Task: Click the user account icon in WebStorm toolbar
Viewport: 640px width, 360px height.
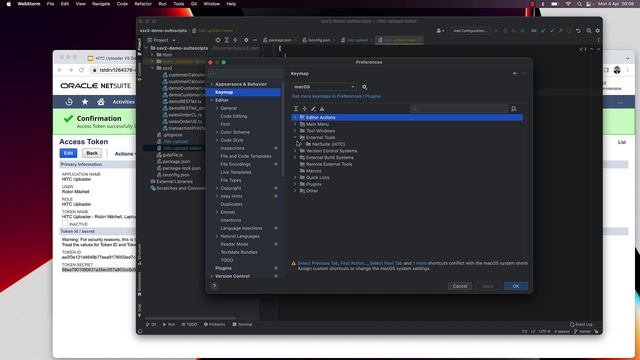Action: 440,31
